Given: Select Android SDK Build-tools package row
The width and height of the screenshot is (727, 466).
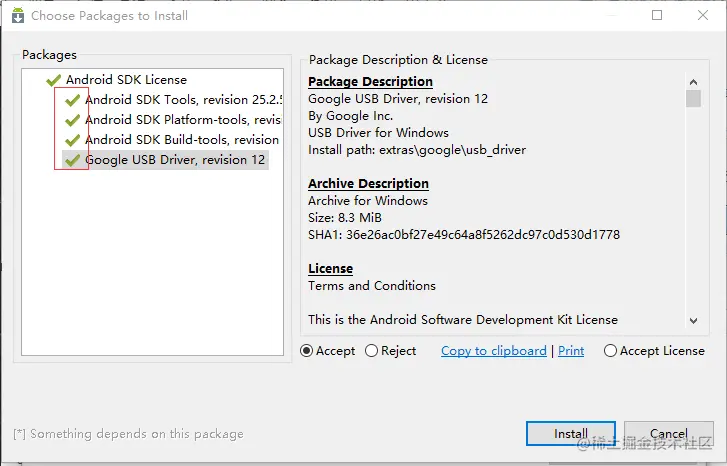Looking at the screenshot, I should click(x=182, y=140).
